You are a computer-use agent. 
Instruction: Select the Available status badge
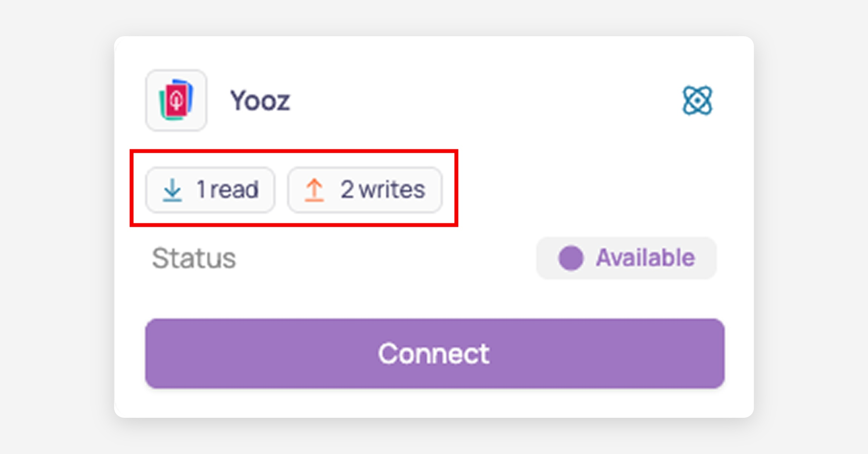[x=626, y=258]
